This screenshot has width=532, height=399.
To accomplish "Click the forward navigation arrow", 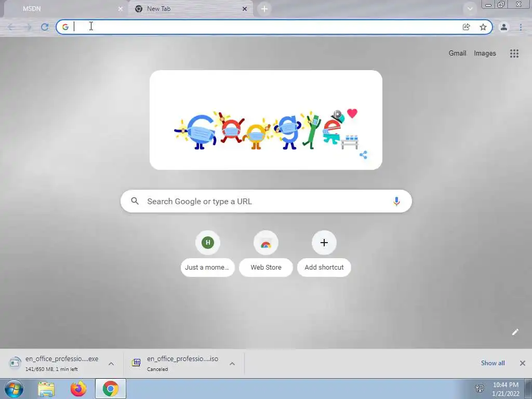I will (x=28, y=27).
